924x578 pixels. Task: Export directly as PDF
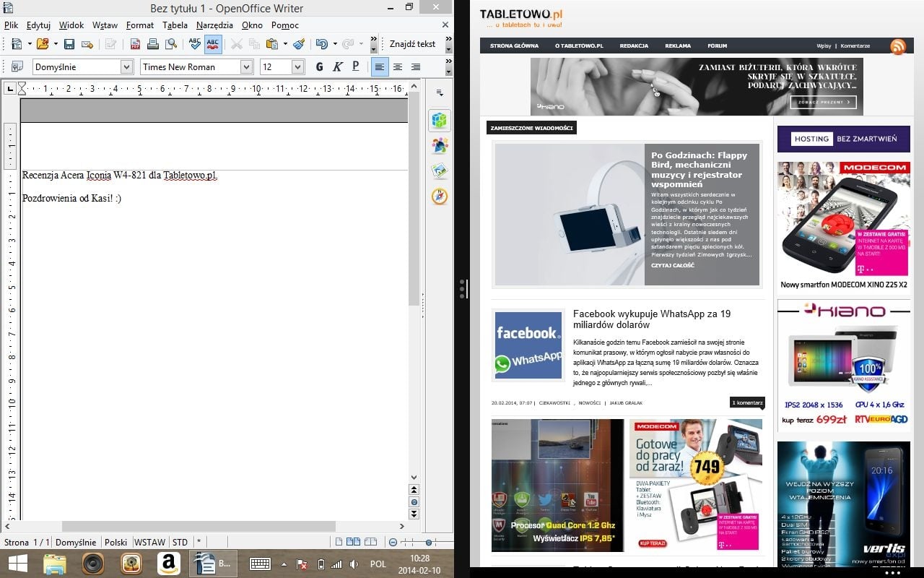point(135,44)
